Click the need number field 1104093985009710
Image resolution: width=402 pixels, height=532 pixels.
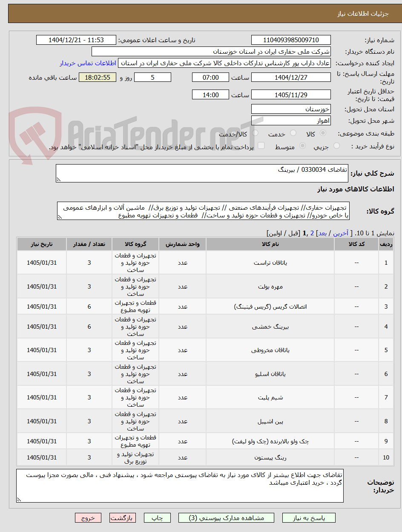pyautogui.click(x=291, y=40)
